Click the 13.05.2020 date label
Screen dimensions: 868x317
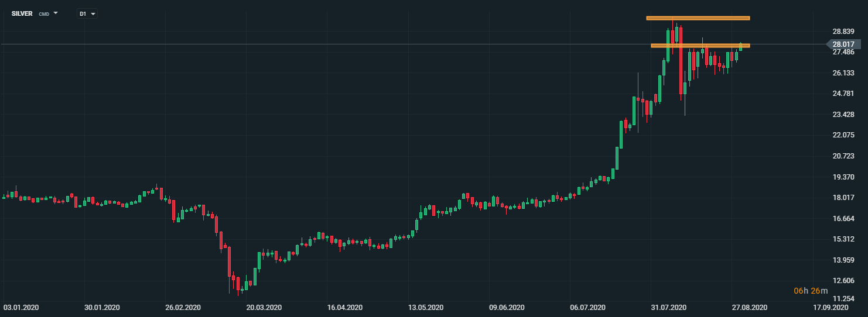coord(426,307)
